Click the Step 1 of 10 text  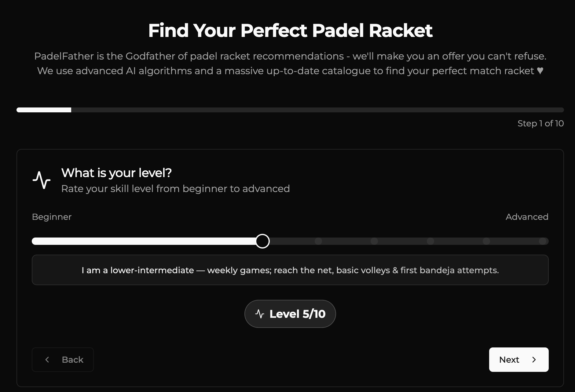point(541,124)
